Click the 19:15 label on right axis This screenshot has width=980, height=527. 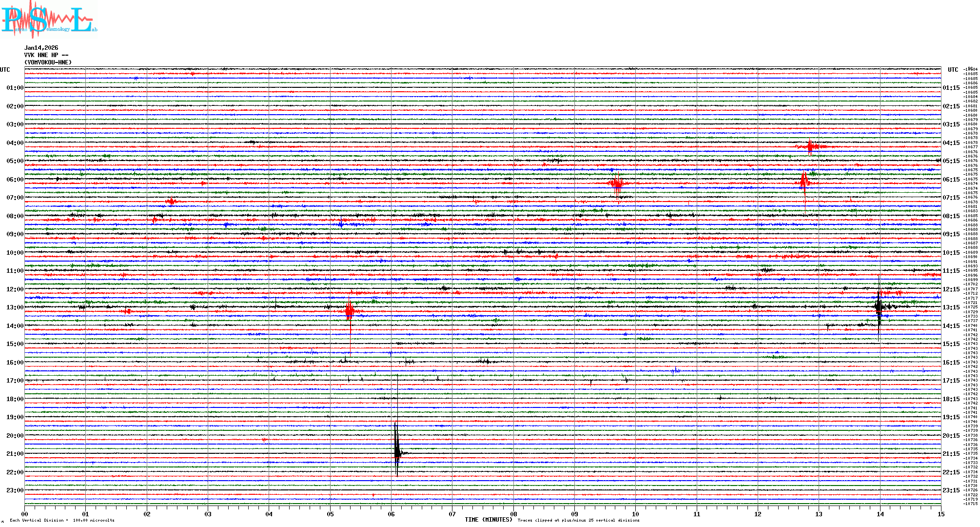click(x=951, y=417)
